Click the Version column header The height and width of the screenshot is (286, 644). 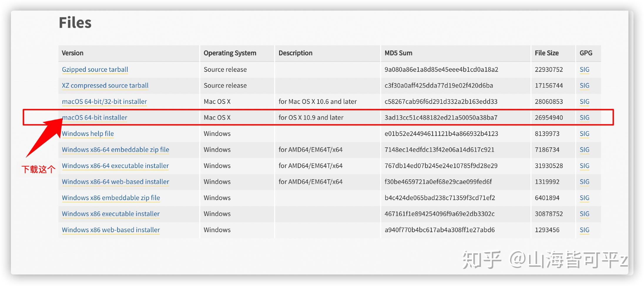point(73,53)
